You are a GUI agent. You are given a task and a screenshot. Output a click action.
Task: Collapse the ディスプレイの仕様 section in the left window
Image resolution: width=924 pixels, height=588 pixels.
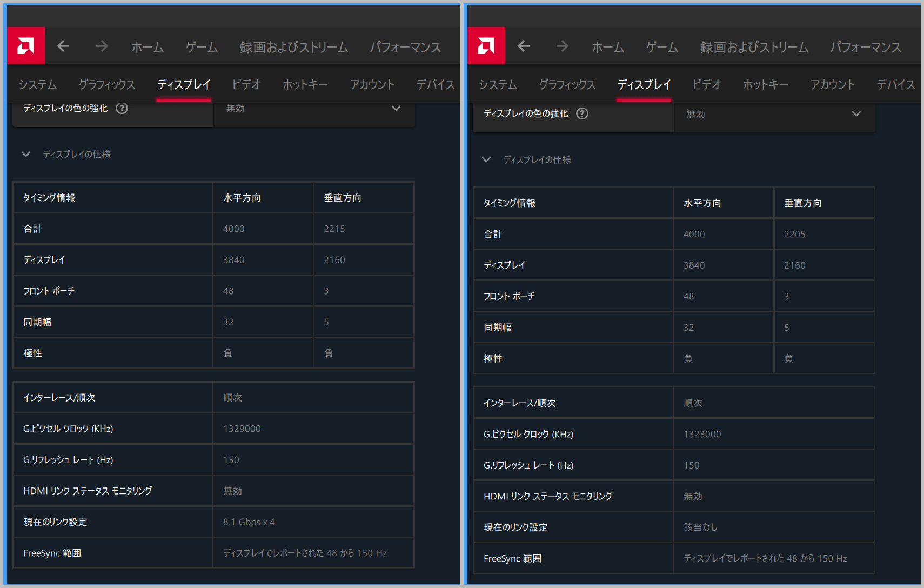(x=26, y=155)
